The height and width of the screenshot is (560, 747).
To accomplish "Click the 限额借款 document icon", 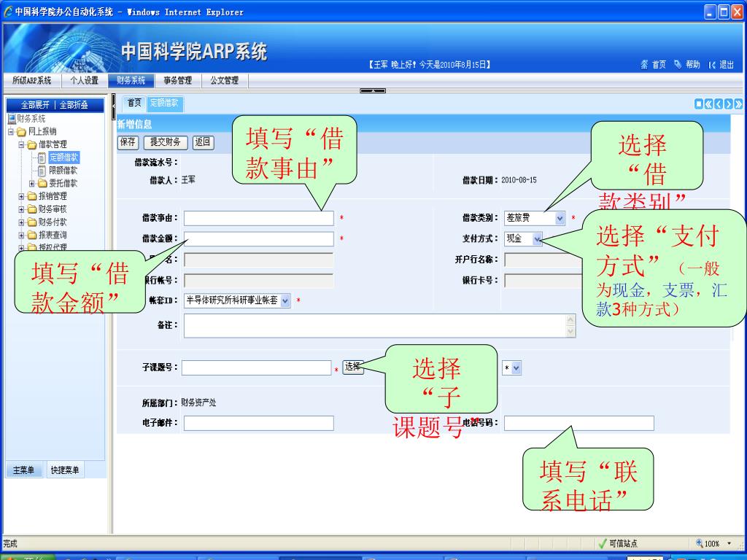I will (42, 171).
